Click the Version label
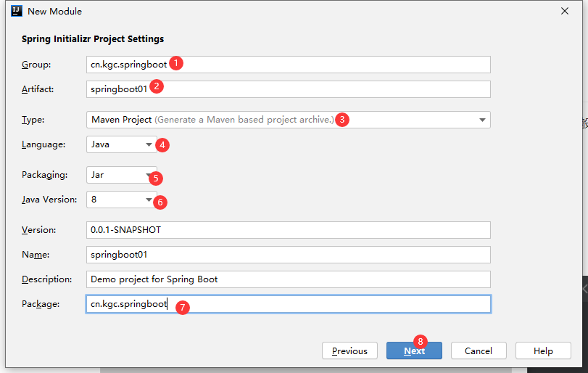Screen dimensions: 588x373 pos(38,230)
